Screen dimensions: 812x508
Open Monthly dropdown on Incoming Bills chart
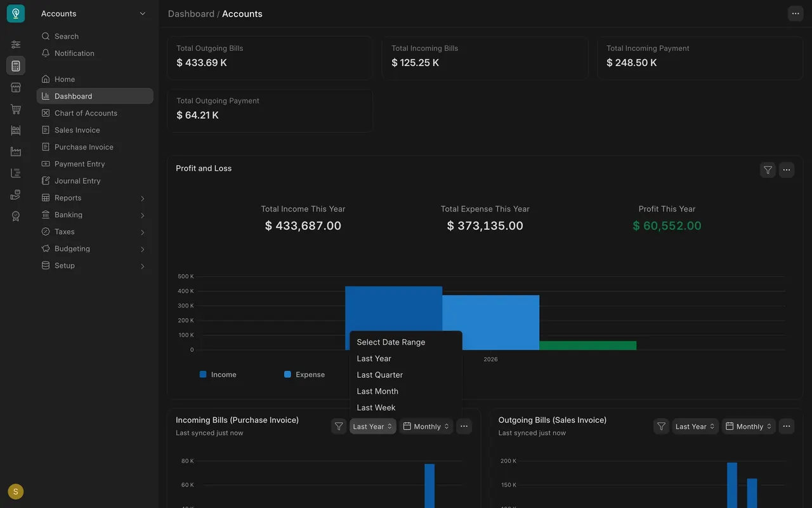pyautogui.click(x=426, y=426)
